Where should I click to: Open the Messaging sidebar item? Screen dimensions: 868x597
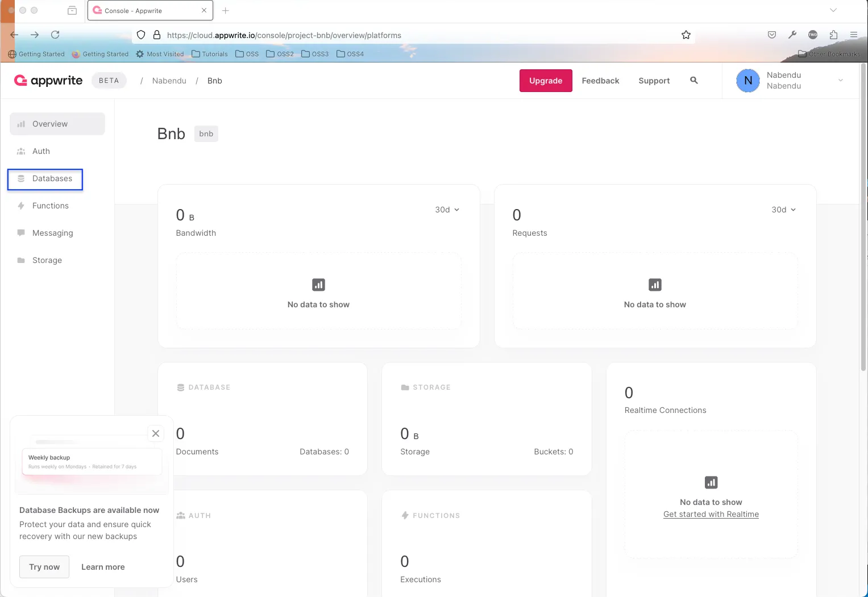click(x=57, y=233)
